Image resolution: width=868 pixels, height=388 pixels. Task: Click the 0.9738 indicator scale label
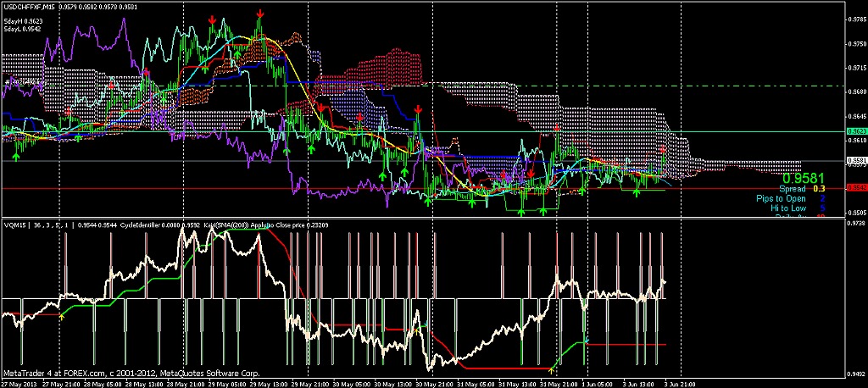[856, 223]
